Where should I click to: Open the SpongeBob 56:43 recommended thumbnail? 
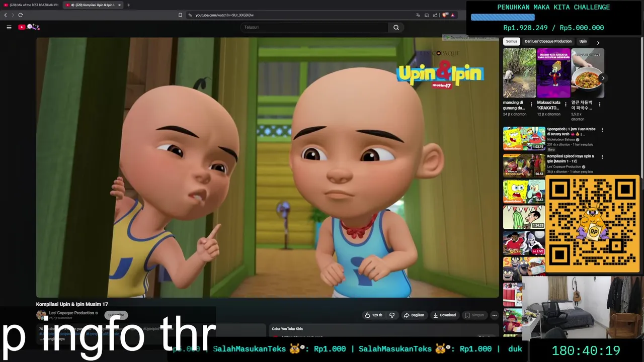pyautogui.click(x=524, y=192)
